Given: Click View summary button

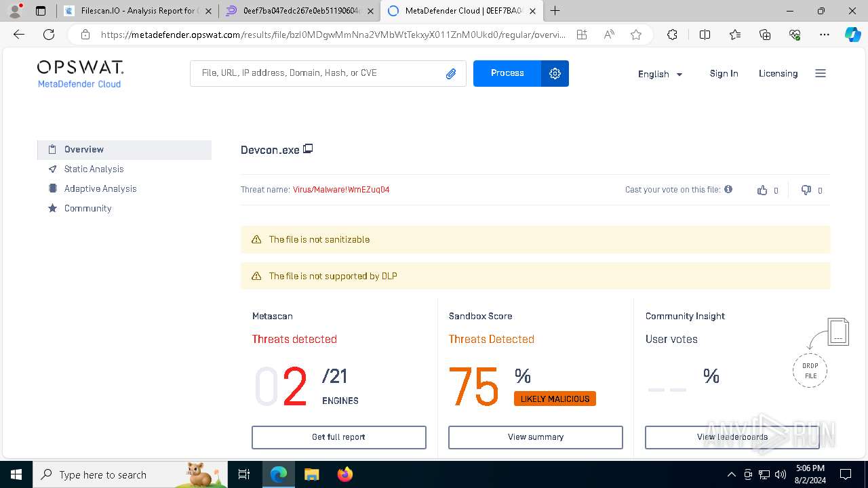Looking at the screenshot, I should pos(536,437).
